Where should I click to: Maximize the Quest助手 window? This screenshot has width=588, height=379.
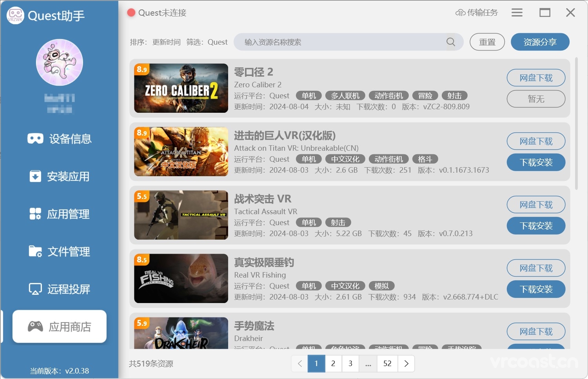[545, 13]
